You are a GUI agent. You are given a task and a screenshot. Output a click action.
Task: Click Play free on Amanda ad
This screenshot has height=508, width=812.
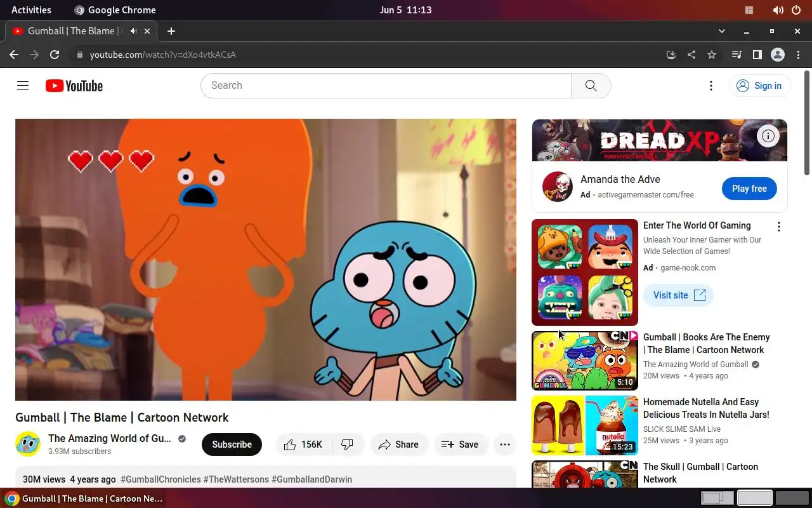(x=749, y=189)
